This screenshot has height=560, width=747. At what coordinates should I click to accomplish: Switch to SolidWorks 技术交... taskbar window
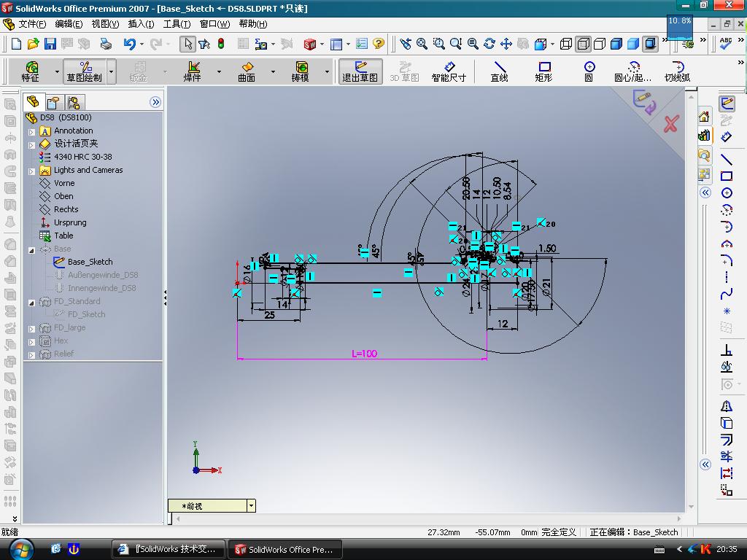[169, 549]
